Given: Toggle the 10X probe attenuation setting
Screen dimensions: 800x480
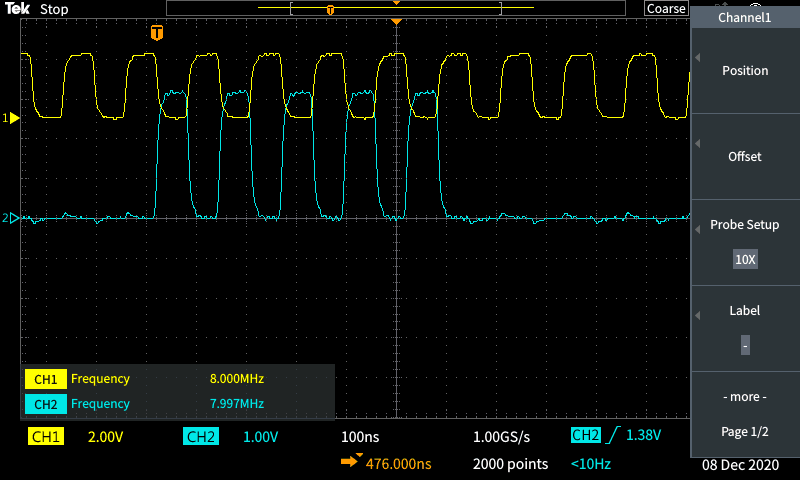Looking at the screenshot, I should [x=745, y=259].
